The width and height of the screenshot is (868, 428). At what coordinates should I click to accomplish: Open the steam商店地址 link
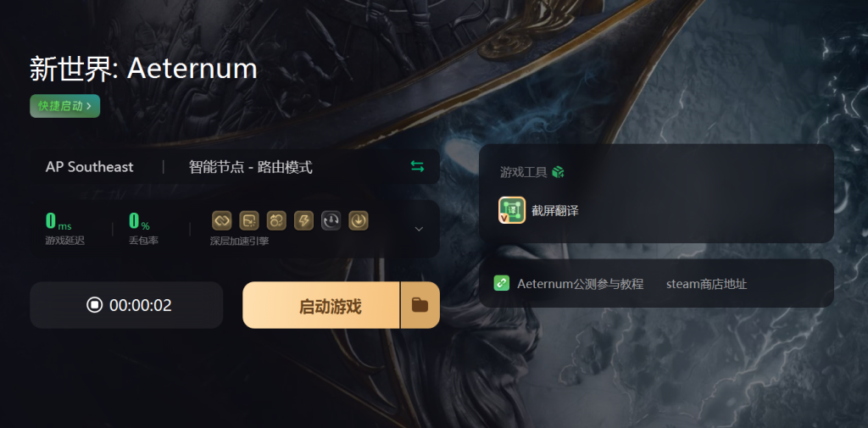[x=706, y=285]
